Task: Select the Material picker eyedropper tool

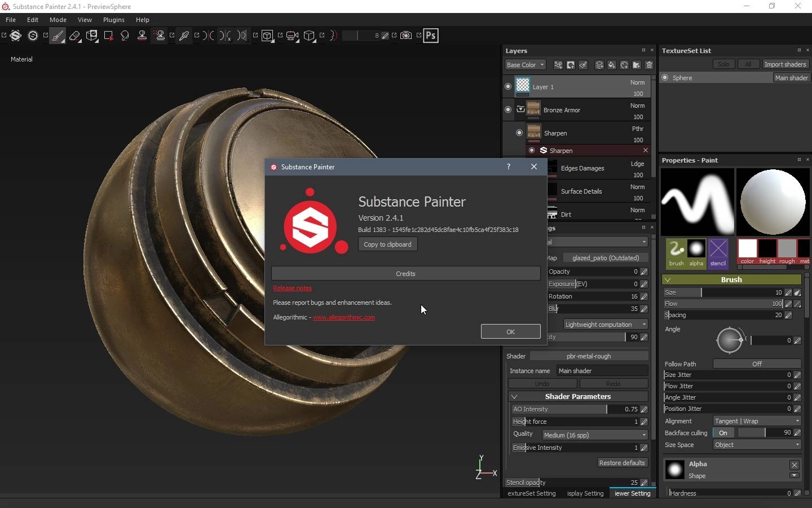Action: (184, 36)
